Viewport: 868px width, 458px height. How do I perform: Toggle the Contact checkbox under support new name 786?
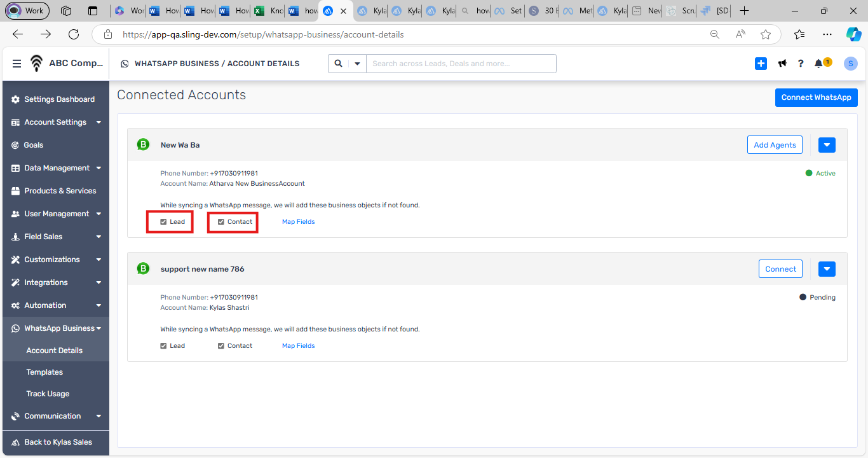[221, 346]
